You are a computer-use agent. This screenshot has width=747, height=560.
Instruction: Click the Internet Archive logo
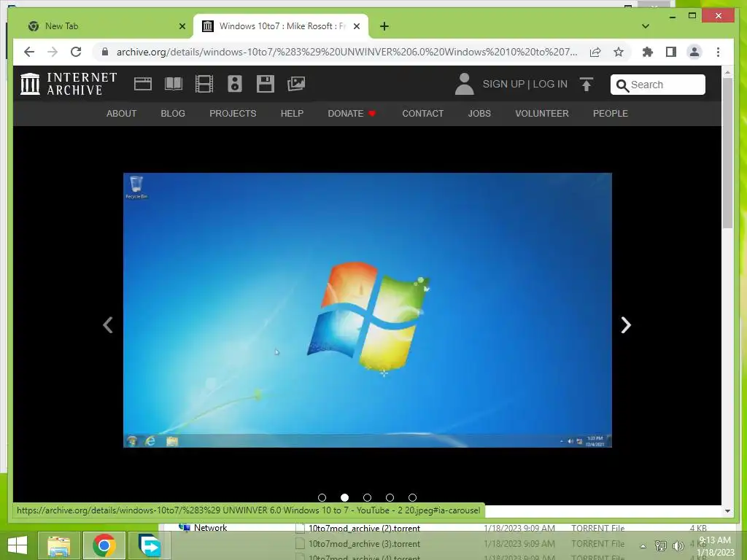69,84
